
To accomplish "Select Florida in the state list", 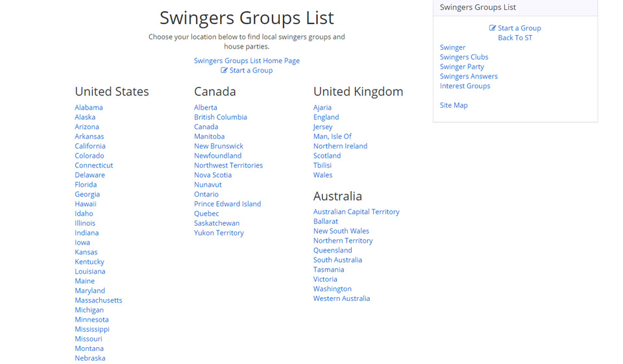I will click(x=86, y=184).
